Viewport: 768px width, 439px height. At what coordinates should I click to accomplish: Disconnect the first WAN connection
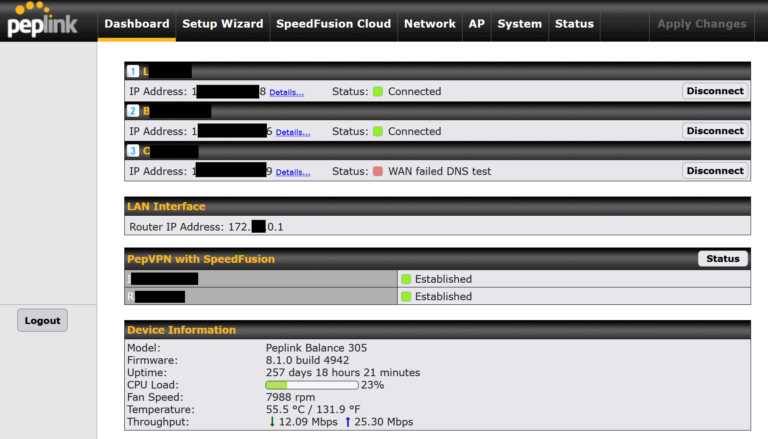click(x=715, y=91)
